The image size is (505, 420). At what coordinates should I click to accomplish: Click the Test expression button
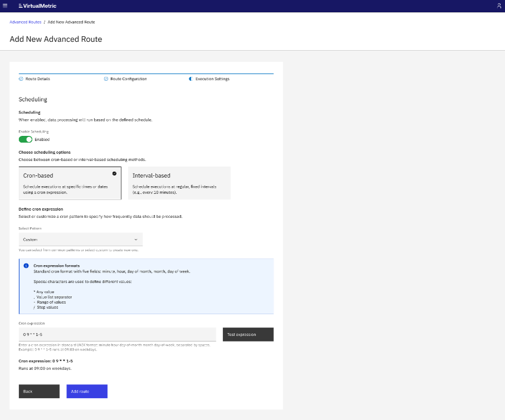click(x=247, y=334)
